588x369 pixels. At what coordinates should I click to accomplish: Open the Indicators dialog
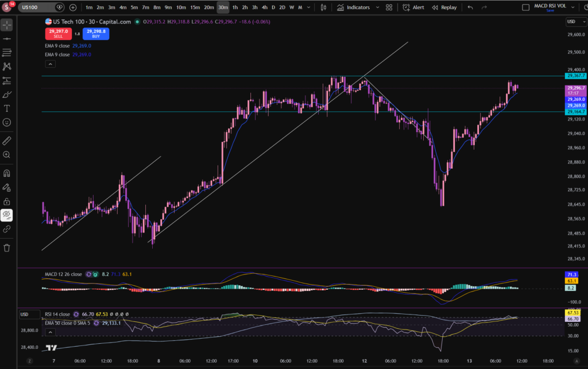(x=353, y=7)
